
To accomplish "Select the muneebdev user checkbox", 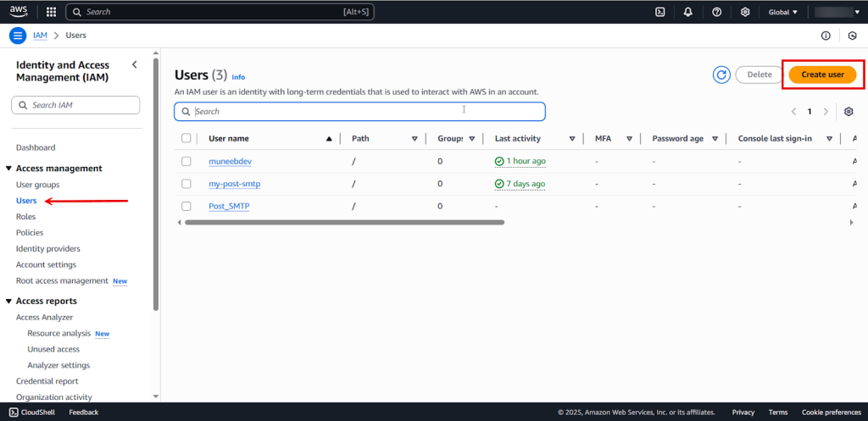I will (x=186, y=161).
